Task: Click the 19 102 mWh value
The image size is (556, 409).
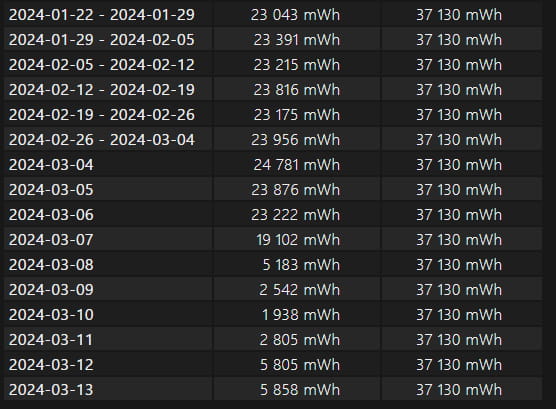Action: coord(298,240)
